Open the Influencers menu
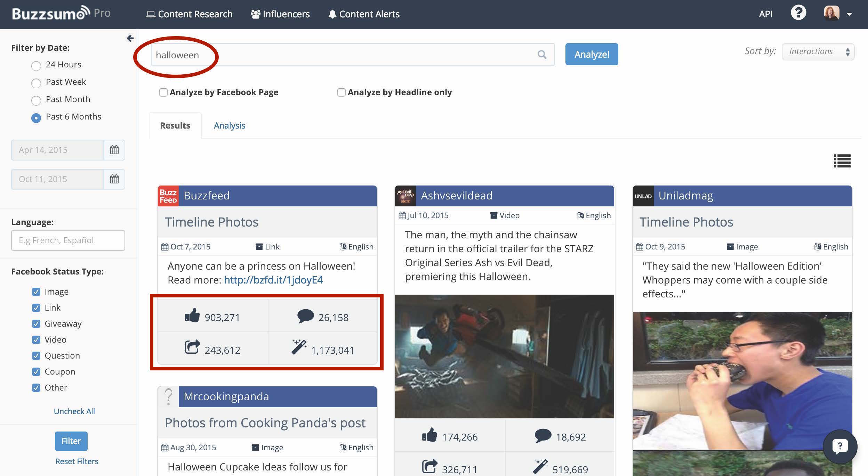The width and height of the screenshot is (868, 476). point(280,14)
